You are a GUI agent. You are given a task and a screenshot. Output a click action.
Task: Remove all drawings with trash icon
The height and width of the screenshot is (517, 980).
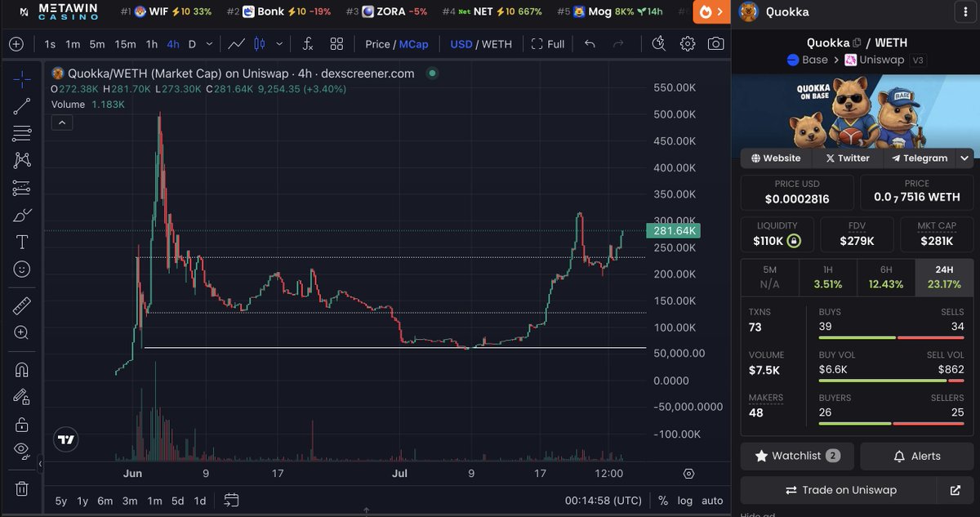22,488
